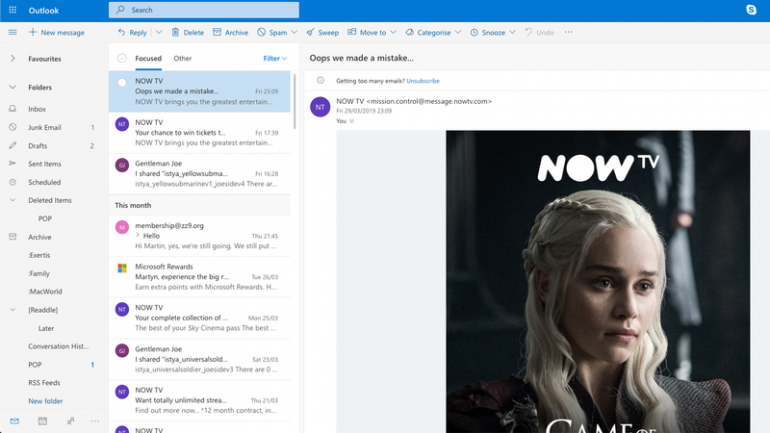Click the Junk Email icon
The width and height of the screenshot is (770, 433).
coord(13,127)
